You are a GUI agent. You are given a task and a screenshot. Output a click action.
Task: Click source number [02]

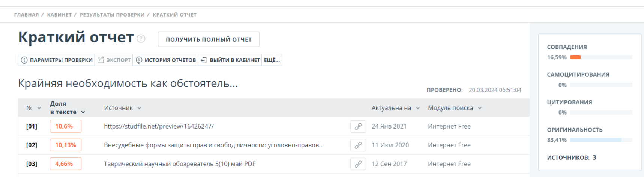click(32, 145)
